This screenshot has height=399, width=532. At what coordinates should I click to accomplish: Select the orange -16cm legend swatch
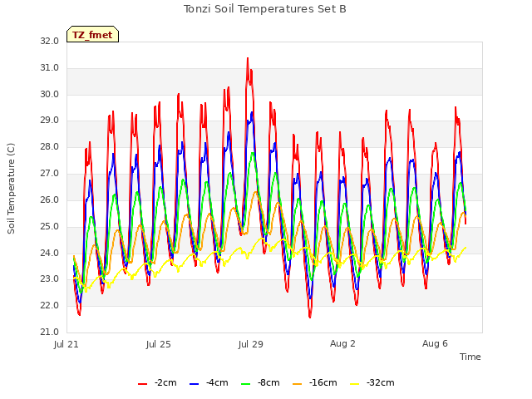298,383
